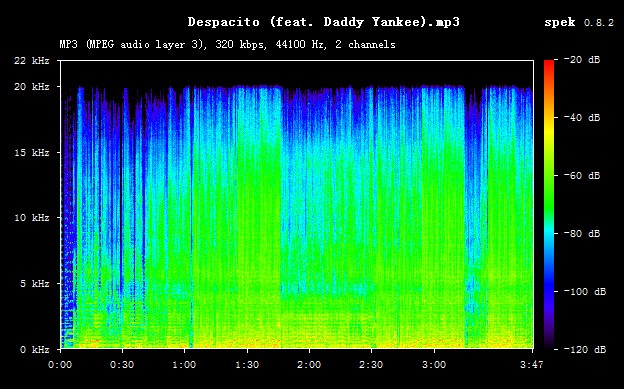Click the -40 dB scale label
This screenshot has width=624, height=389.
click(x=582, y=117)
